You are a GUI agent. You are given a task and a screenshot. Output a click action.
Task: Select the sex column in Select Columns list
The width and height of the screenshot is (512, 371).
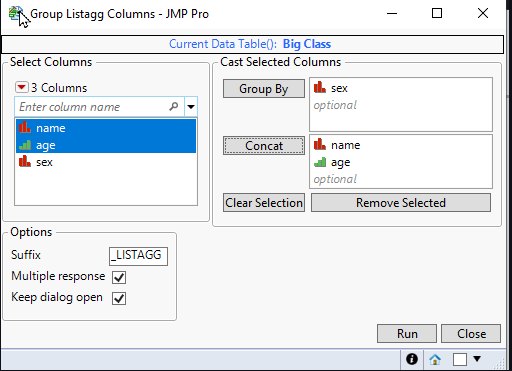pyautogui.click(x=106, y=162)
